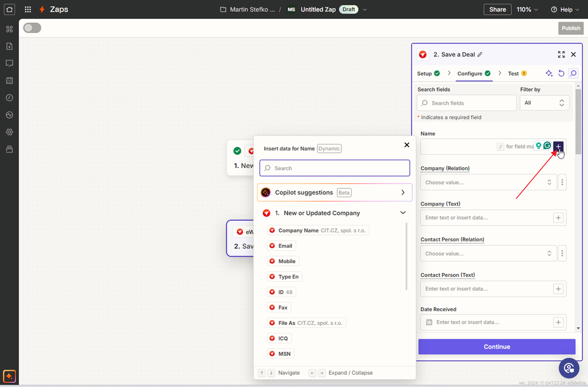This screenshot has height=387, width=588.
Task: Click the configure panel vertical scrollbar
Action: 578,121
